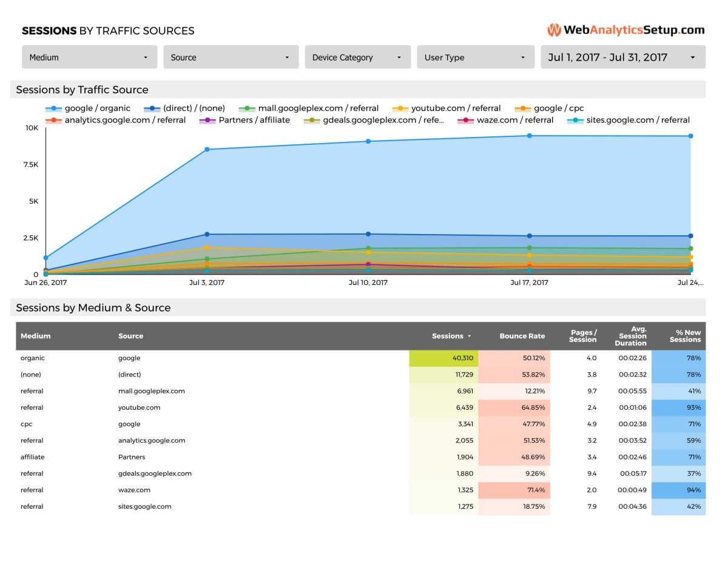
Task: Click youtube.com point at Jul 3
Action: (x=207, y=247)
